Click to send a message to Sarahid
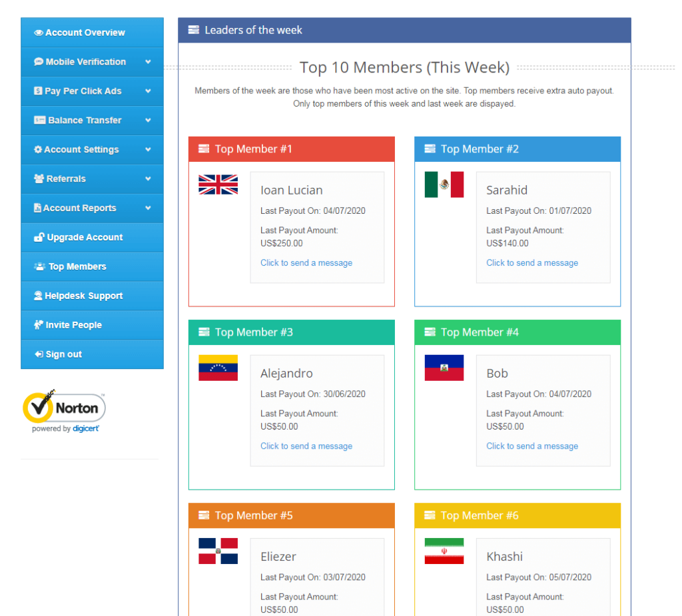The height and width of the screenshot is (616, 682). pyautogui.click(x=532, y=263)
